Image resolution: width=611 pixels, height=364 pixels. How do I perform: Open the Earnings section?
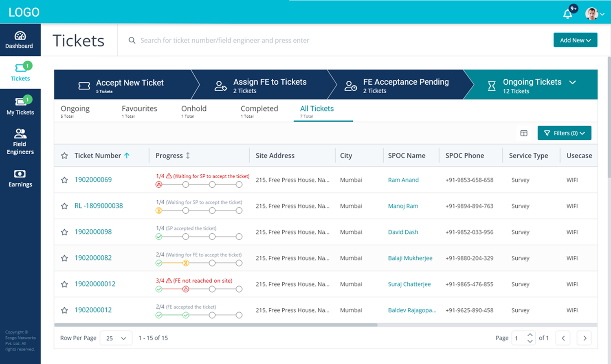[20, 178]
